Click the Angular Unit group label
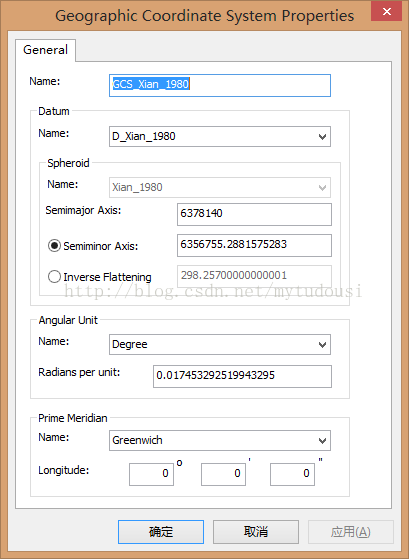 click(x=68, y=320)
